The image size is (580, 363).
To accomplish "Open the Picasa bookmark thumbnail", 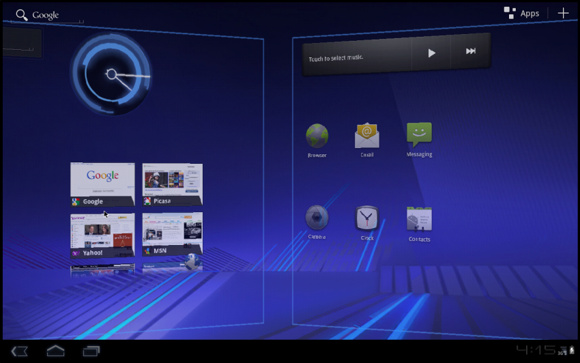I will 172,184.
